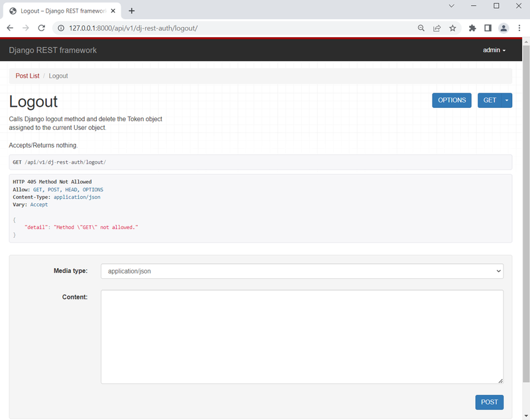Expand the GET format dropdown arrow

[x=507, y=100]
